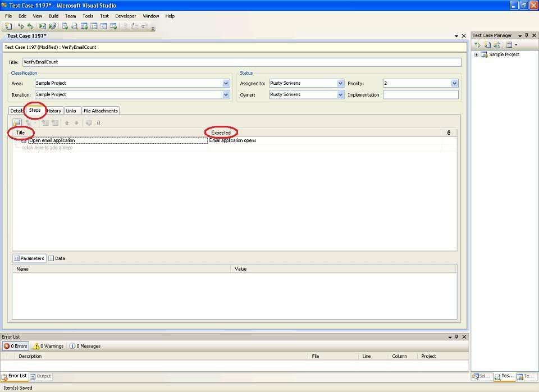Open the Developer menu
This screenshot has width=539, height=392.
coord(125,16)
